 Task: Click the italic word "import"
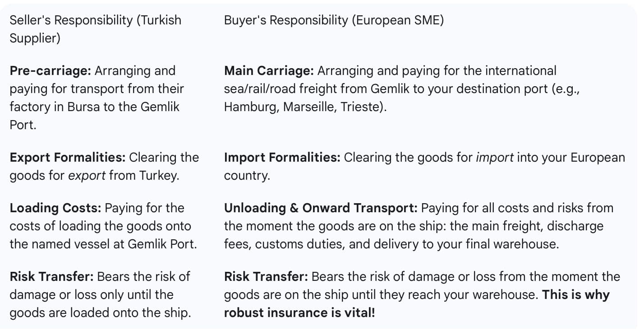pos(495,158)
